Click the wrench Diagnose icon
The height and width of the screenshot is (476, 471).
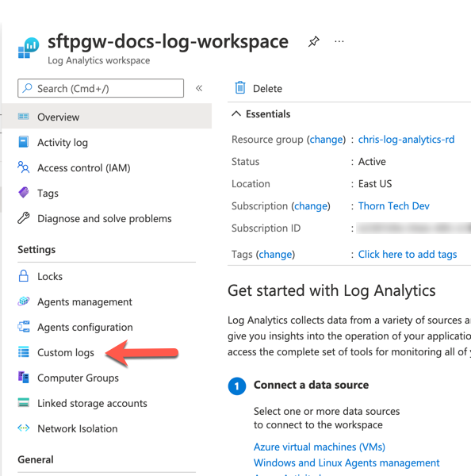[x=23, y=218]
